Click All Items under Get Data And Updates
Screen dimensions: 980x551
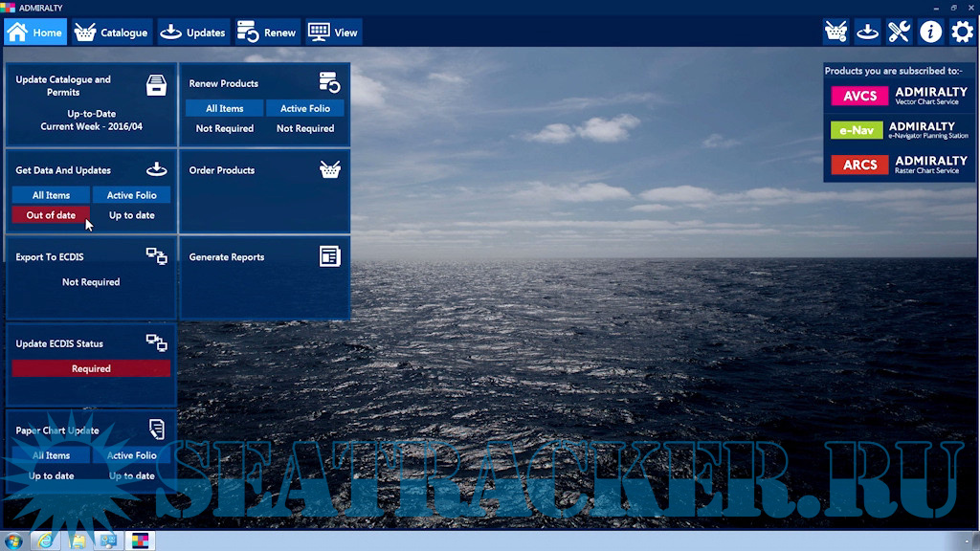click(x=51, y=195)
